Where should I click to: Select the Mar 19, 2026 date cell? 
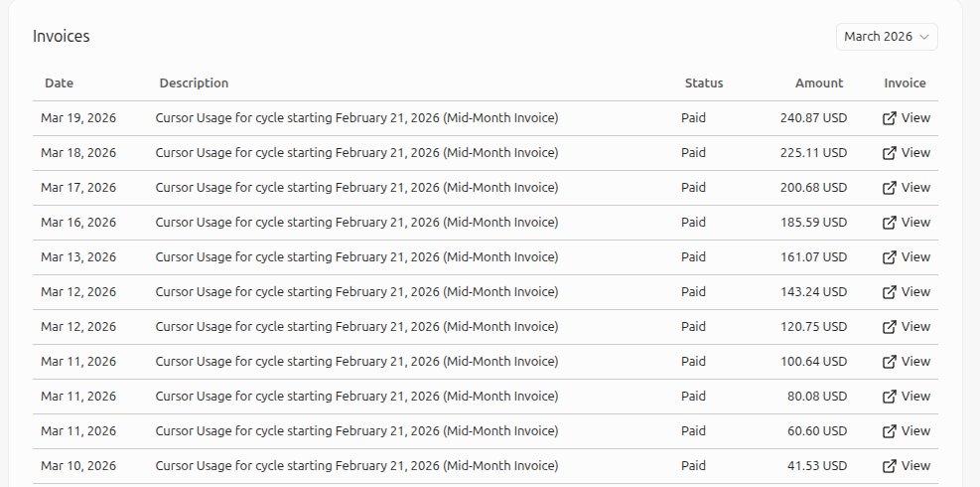click(78, 117)
